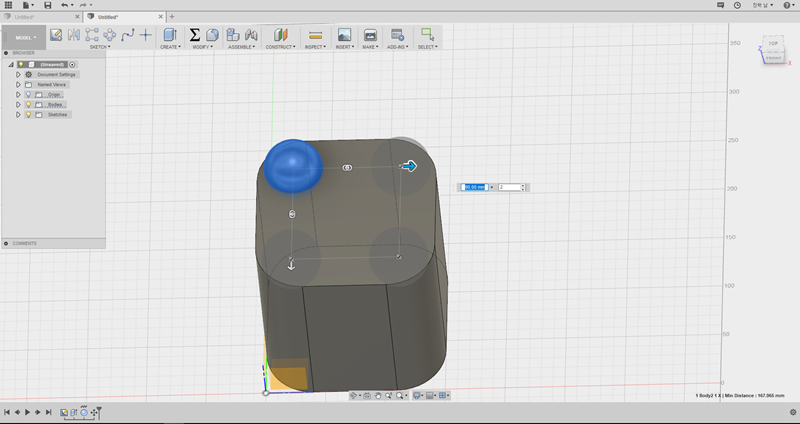Open the job status clock icon
Screen dimensions: 800x424
(x=737, y=5)
